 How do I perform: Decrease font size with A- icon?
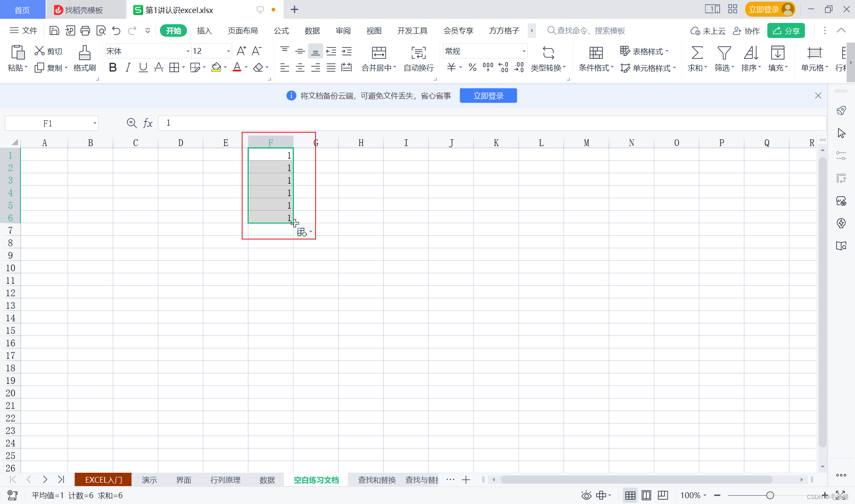(257, 51)
